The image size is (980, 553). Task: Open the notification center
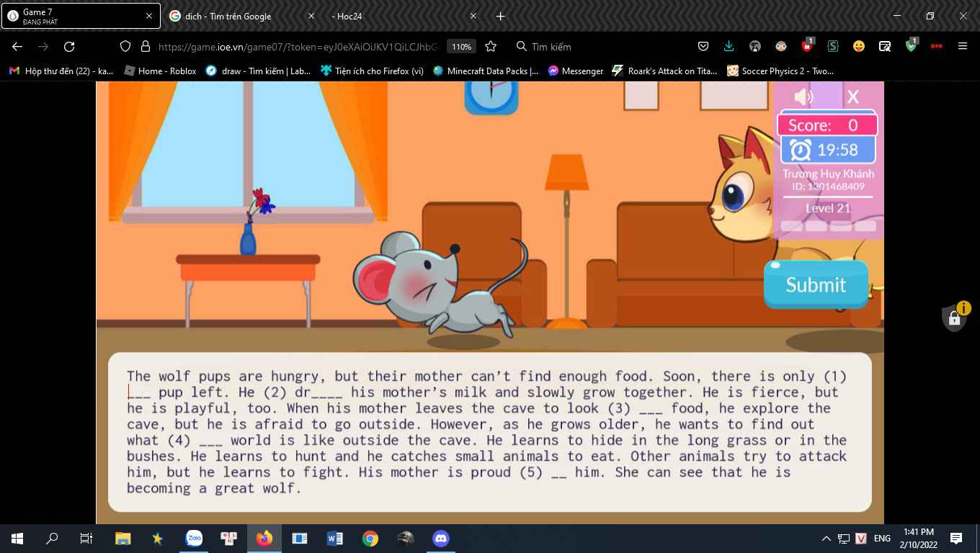(x=956, y=538)
